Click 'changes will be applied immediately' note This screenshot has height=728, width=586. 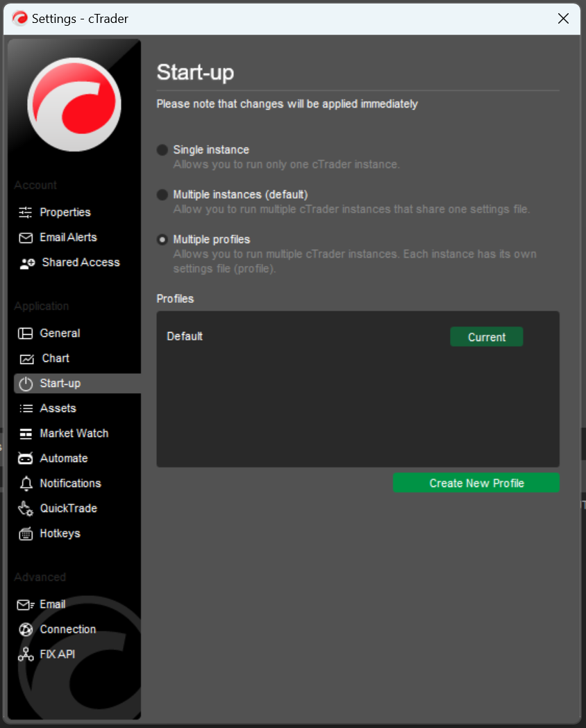pyautogui.click(x=330, y=104)
